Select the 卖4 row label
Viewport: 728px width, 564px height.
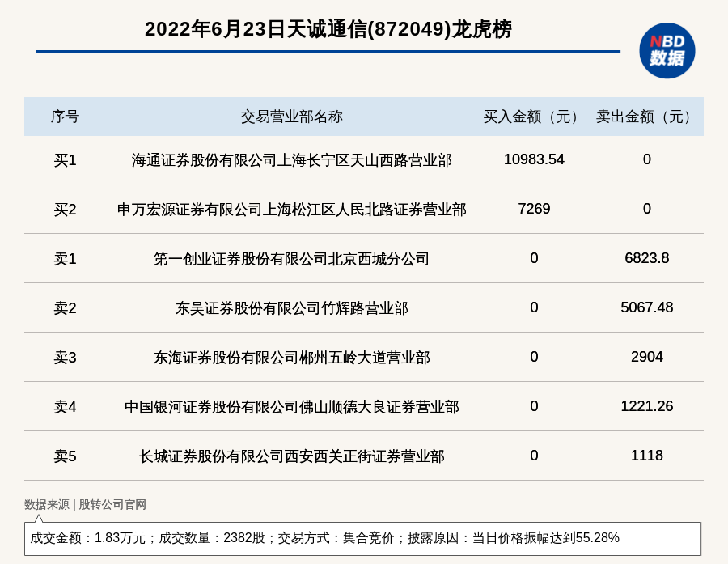[65, 407]
